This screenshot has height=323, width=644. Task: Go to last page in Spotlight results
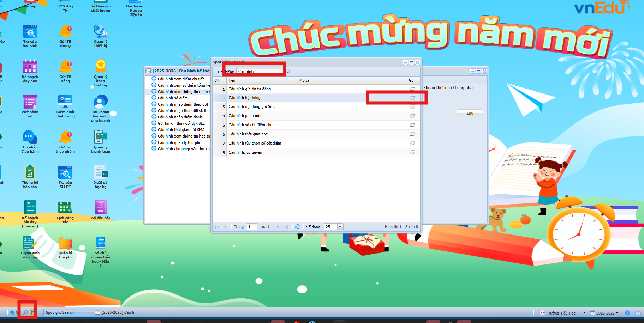tap(286, 227)
